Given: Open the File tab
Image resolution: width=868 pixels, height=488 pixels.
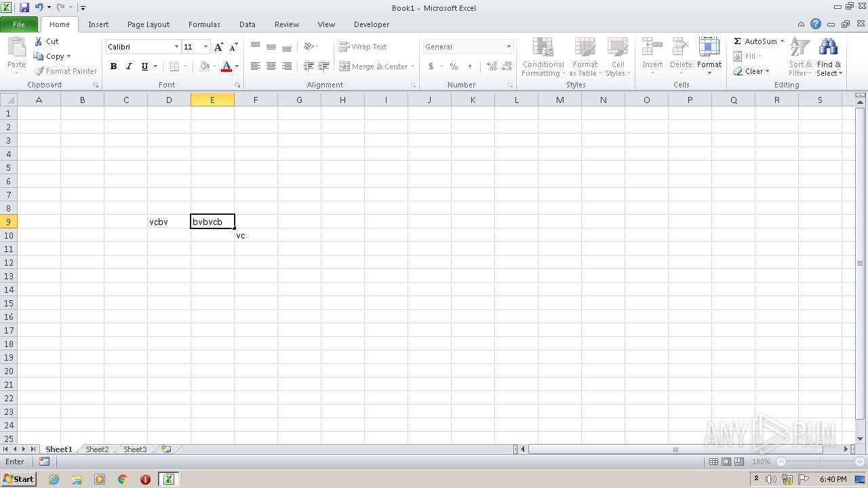Looking at the screenshot, I should [x=19, y=24].
